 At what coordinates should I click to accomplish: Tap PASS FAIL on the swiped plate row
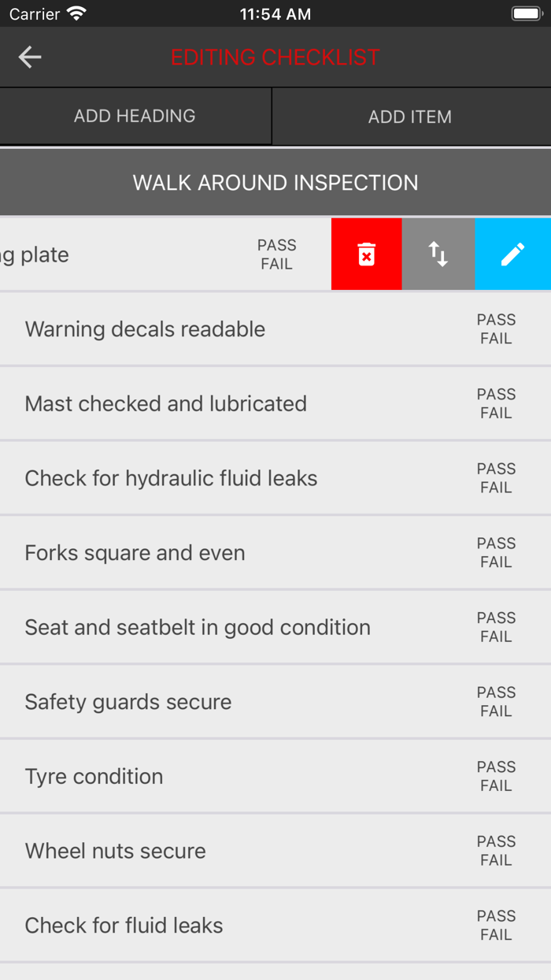(x=276, y=254)
